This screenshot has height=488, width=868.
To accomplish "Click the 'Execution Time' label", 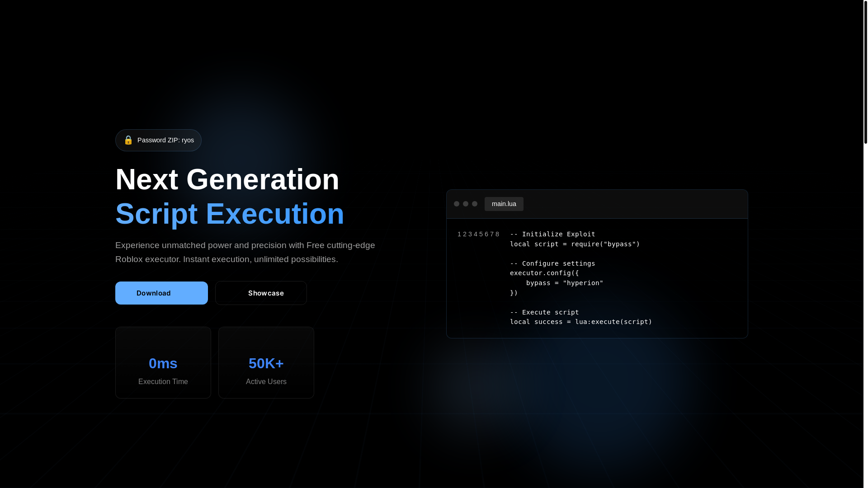I will pyautogui.click(x=163, y=382).
